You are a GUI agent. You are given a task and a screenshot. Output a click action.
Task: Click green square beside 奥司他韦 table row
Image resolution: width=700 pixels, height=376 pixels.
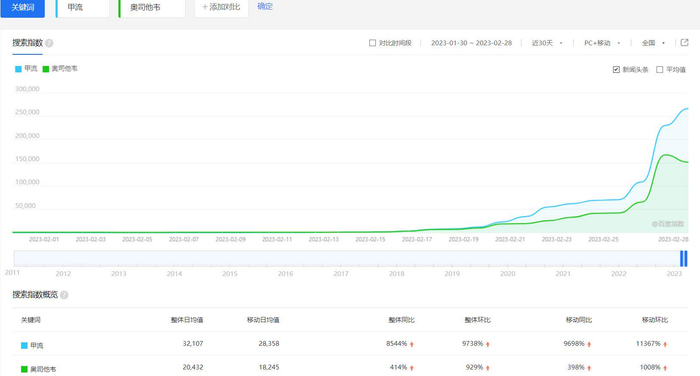click(25, 369)
